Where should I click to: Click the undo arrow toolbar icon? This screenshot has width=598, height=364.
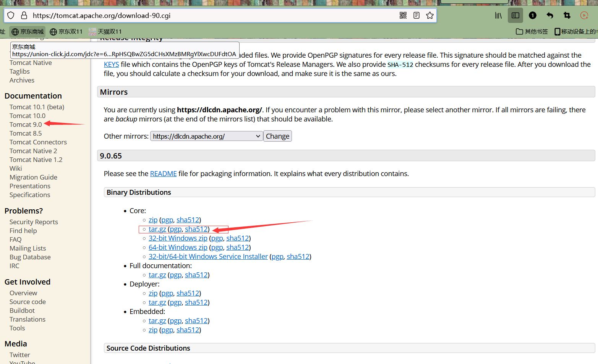point(550,15)
